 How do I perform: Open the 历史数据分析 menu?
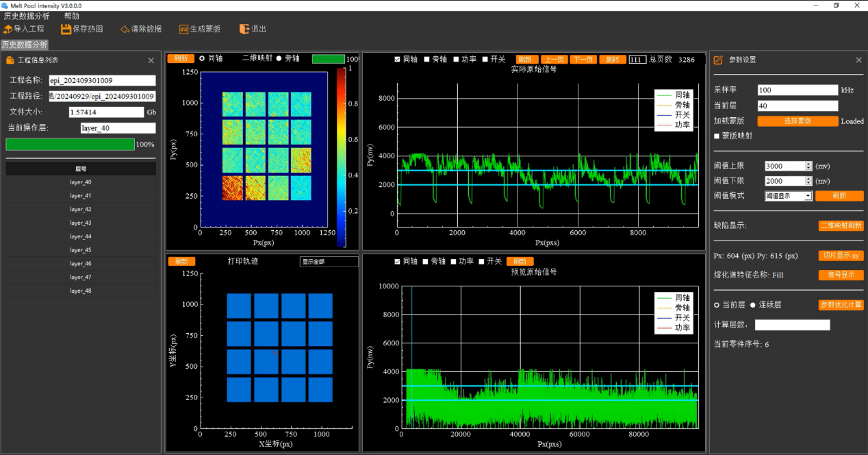pyautogui.click(x=27, y=16)
